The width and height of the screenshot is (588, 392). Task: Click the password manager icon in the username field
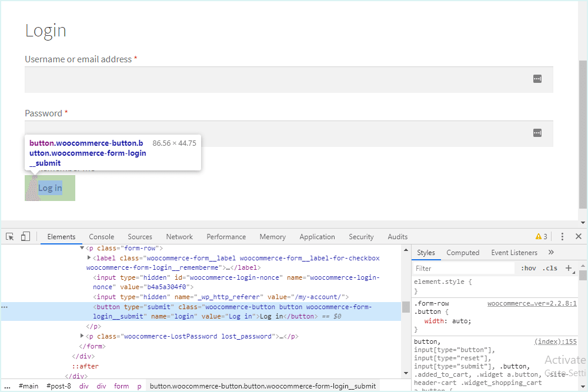tap(537, 79)
